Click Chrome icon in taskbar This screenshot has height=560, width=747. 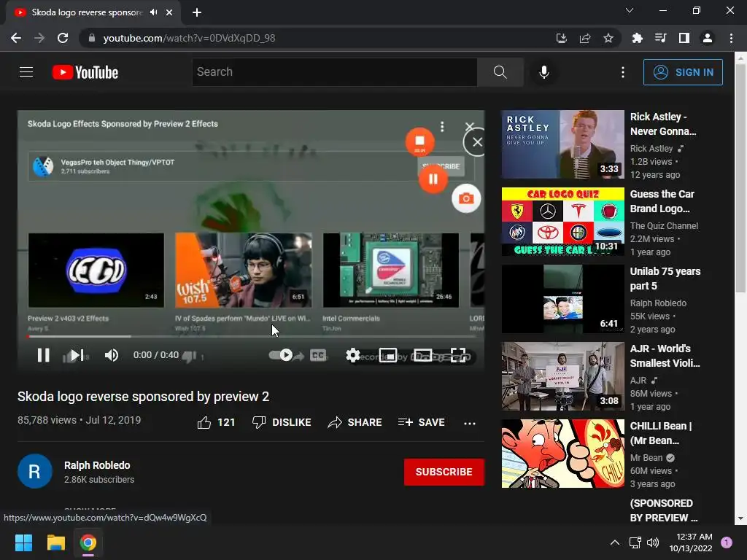tap(88, 542)
